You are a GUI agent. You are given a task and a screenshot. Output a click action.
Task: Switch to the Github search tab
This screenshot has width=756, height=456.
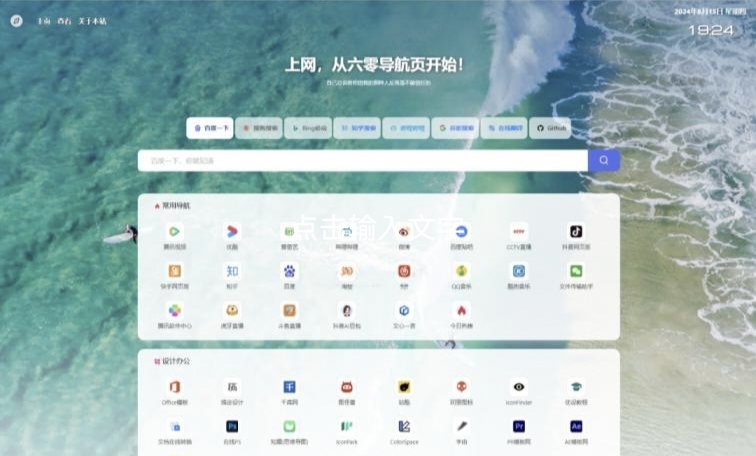(550, 128)
